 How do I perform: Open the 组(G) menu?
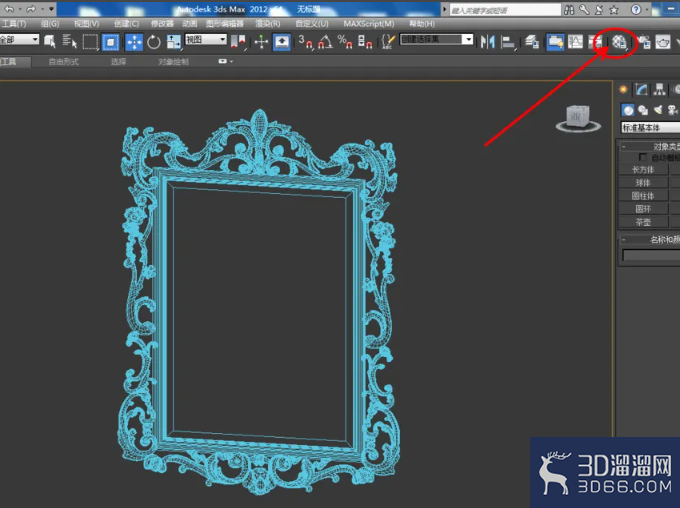50,24
